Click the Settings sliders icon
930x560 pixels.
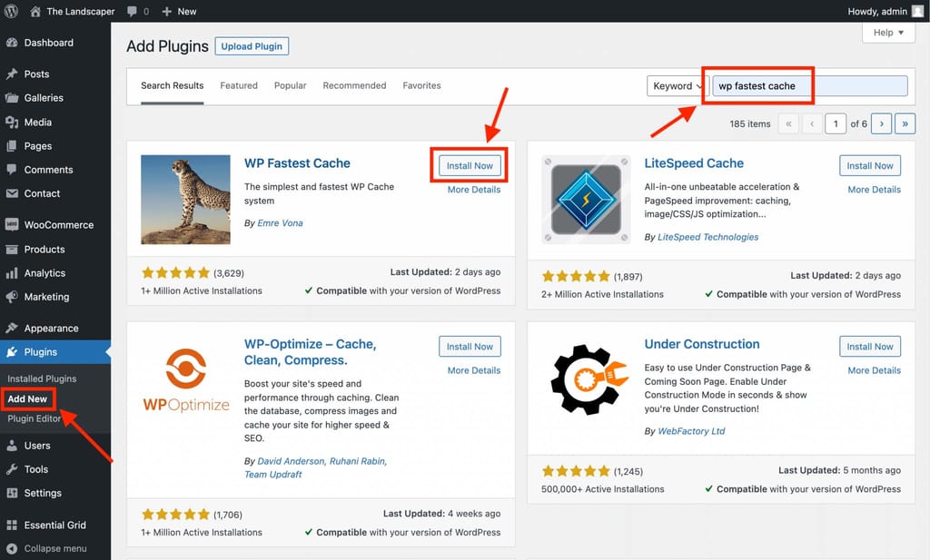[x=12, y=493]
